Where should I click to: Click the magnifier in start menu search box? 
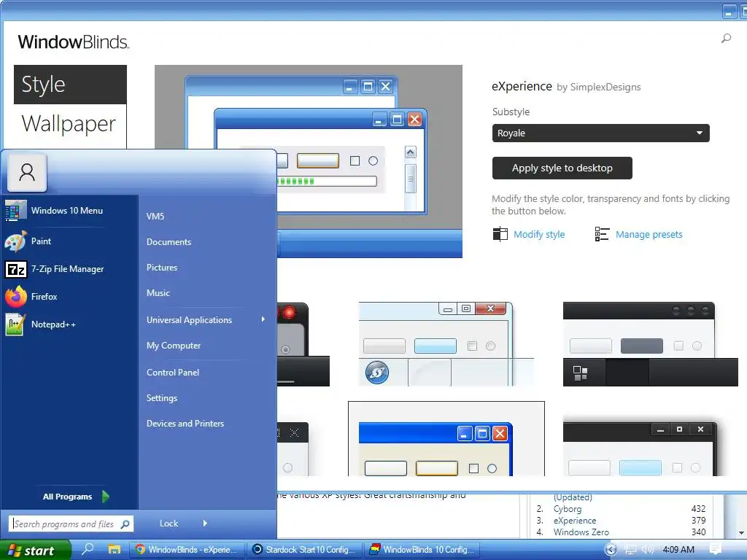tap(125, 524)
